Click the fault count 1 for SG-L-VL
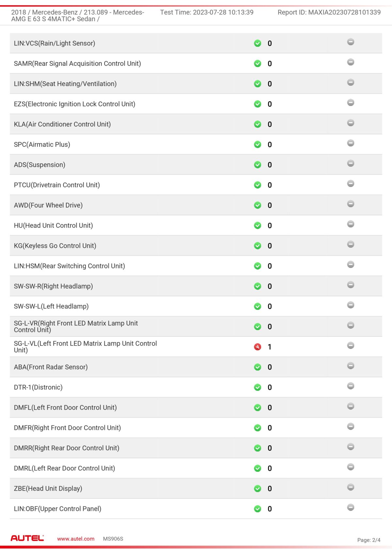The image size is (392, 555). click(269, 347)
